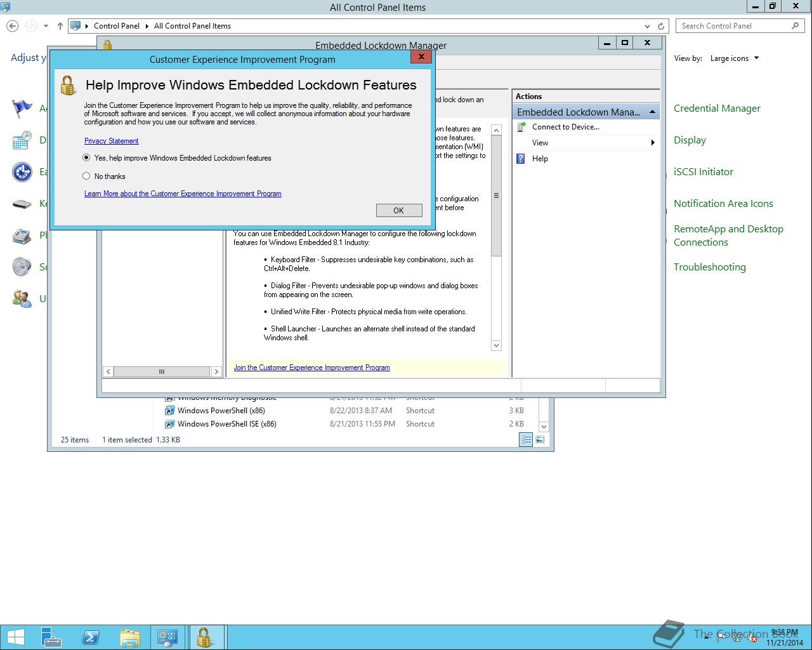Click Help in the Actions pane
The width and height of the screenshot is (812, 650).
(x=540, y=159)
